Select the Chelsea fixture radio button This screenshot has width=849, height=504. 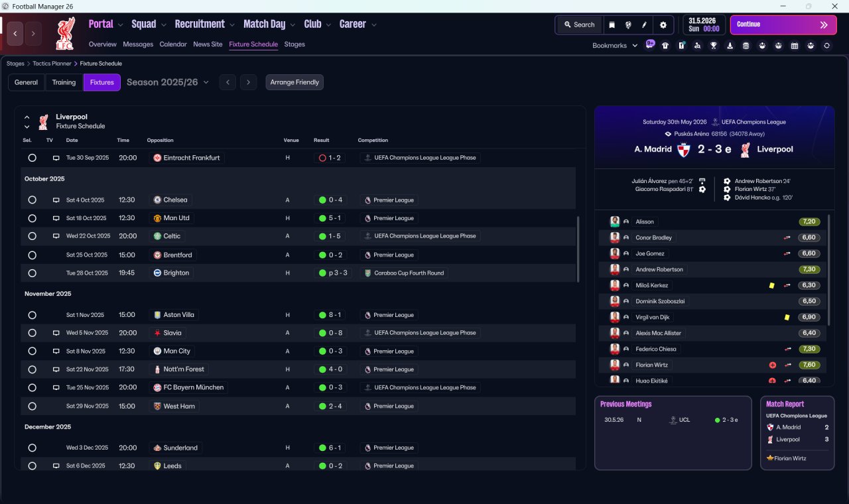pos(32,200)
